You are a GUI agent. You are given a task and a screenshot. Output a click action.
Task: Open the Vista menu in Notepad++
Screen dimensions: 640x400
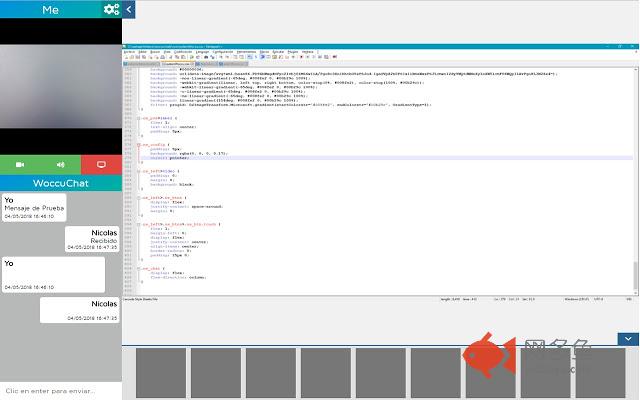(x=167, y=52)
